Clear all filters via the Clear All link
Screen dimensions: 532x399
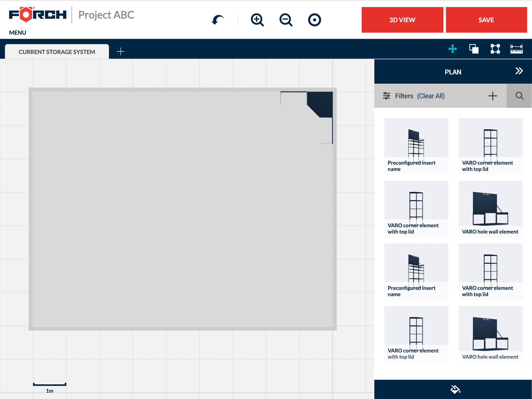[x=431, y=96]
